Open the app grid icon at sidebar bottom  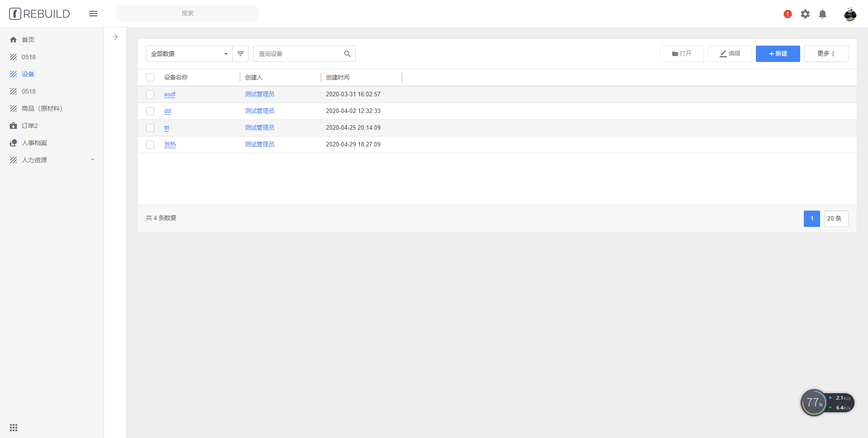point(14,428)
